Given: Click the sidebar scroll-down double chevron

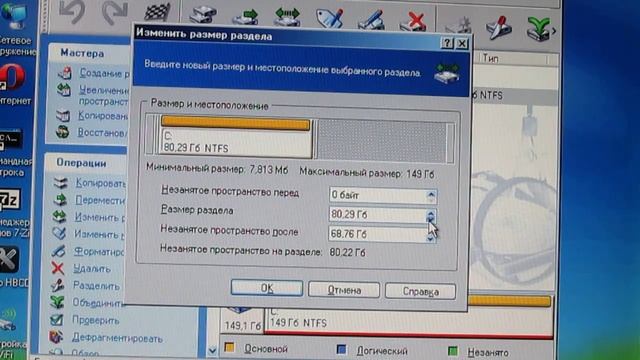Looking at the screenshot, I should click(x=212, y=350).
